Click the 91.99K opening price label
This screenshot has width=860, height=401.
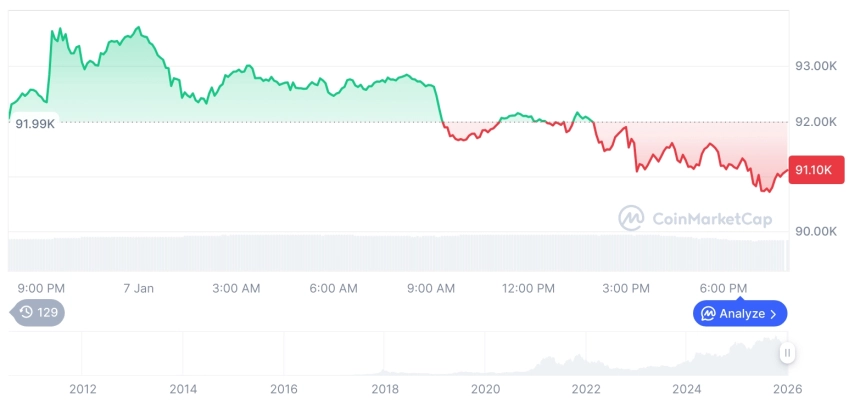click(35, 123)
